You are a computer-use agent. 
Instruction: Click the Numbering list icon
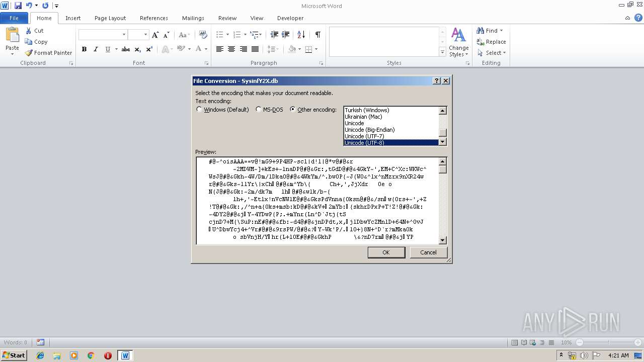(x=237, y=35)
